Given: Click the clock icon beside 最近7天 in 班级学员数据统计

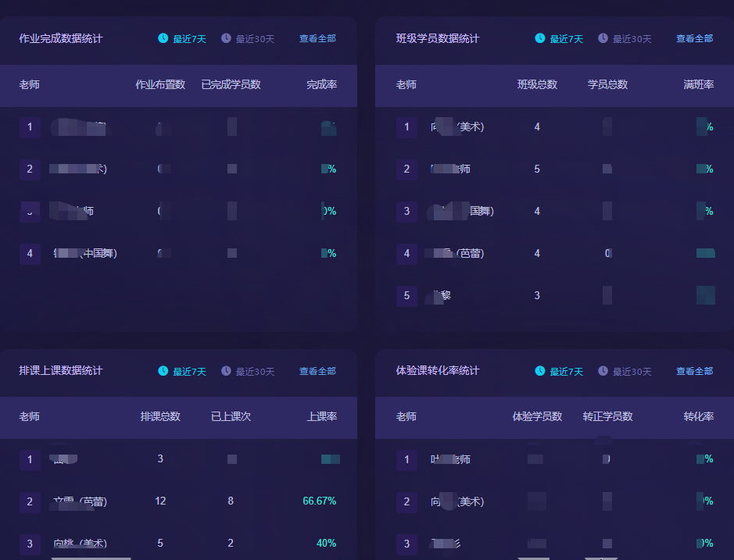Looking at the screenshot, I should point(539,38).
